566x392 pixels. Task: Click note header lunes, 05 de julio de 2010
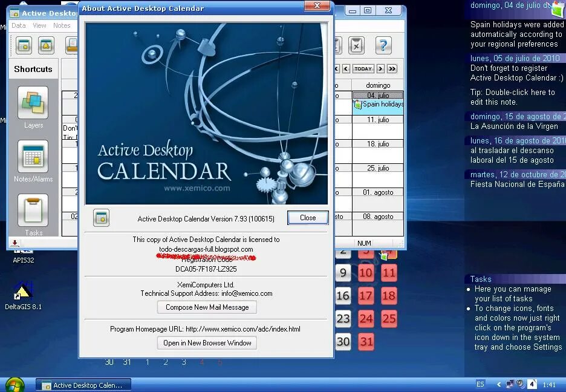[x=515, y=59]
